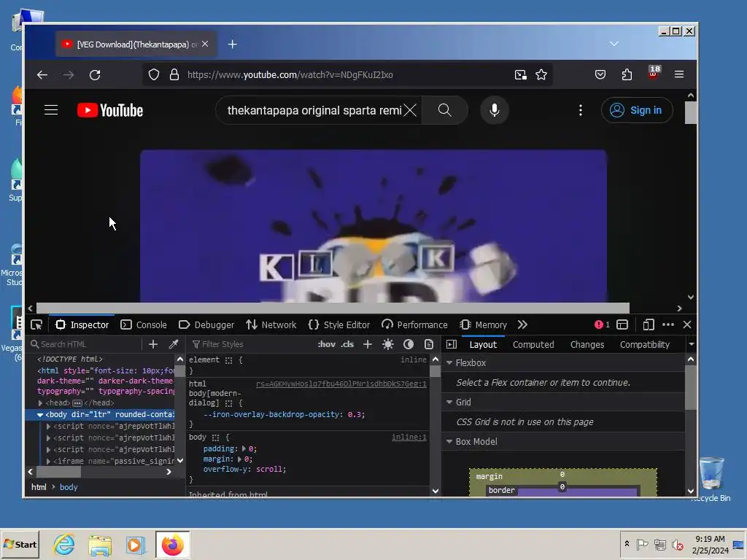Switch to the Debugger tab
Screen dimensions: 747x560
pos(206,324)
